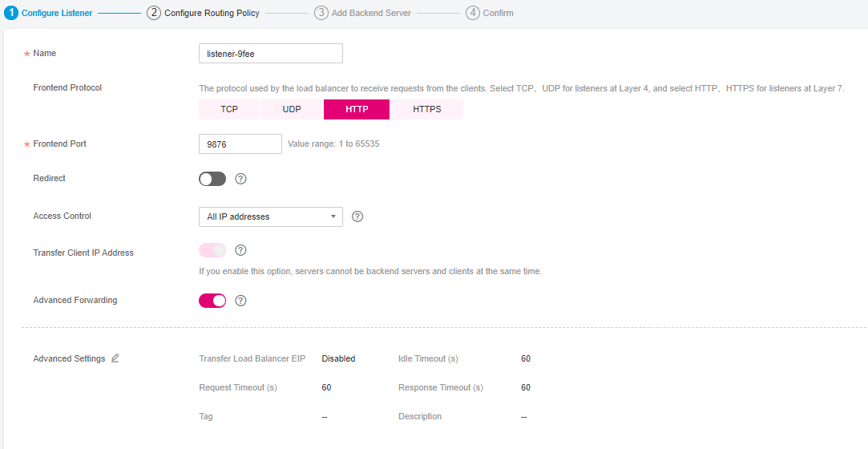Edit Advanced Settings via pencil icon
Screen dimensions: 868x449
[x=115, y=358]
